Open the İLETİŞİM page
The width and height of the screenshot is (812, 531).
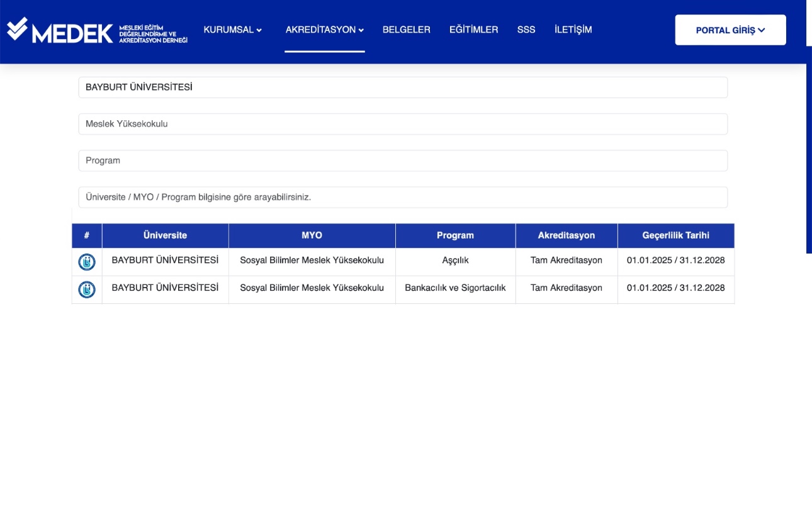coord(573,30)
